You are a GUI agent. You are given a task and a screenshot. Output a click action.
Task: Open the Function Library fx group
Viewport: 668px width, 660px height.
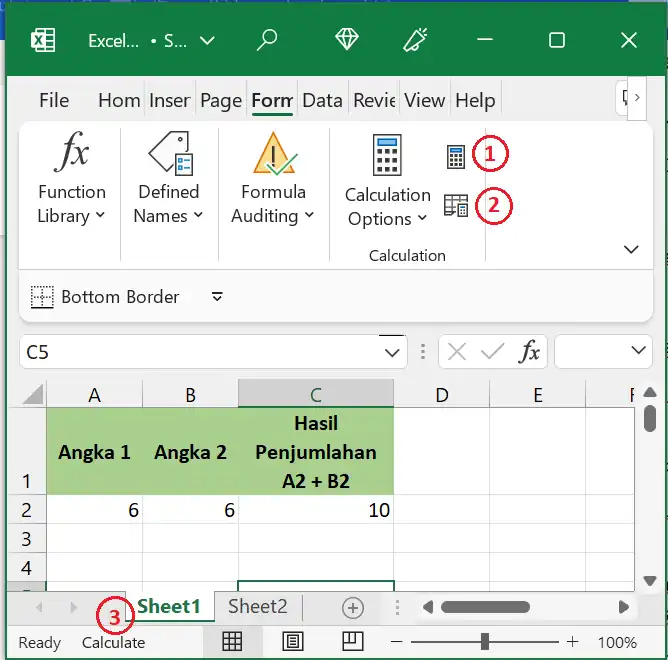(72, 178)
